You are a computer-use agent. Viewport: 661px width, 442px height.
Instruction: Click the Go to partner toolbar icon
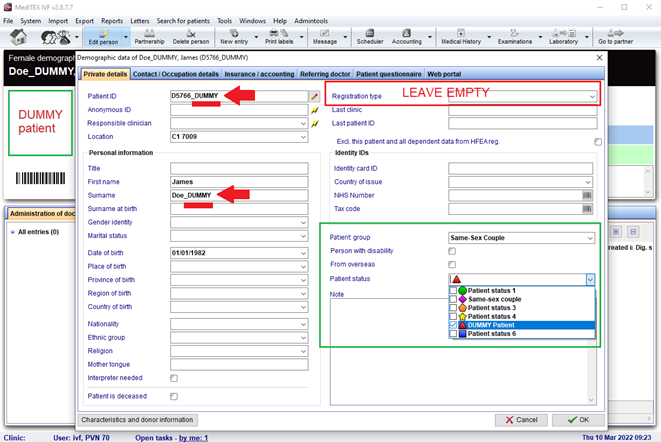(x=615, y=37)
